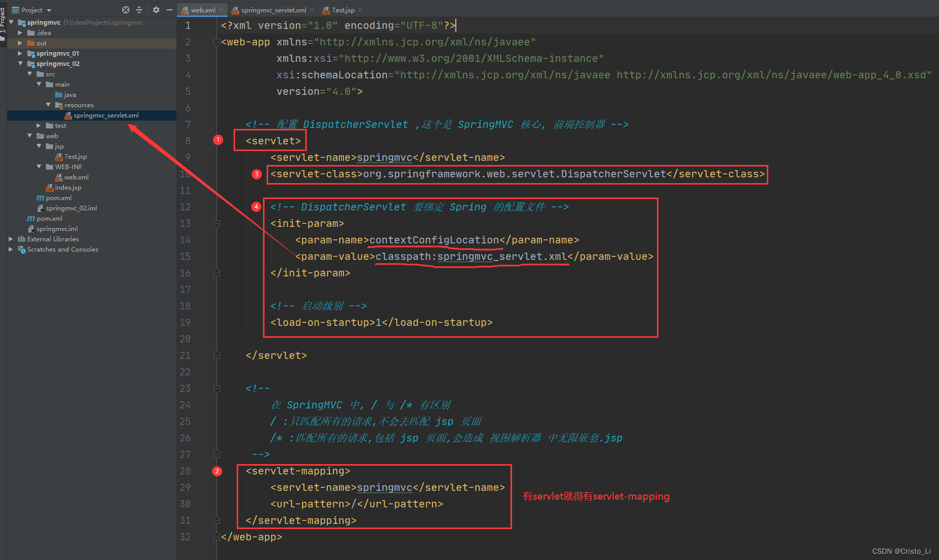Close the web.xml tab
939x560 pixels.
point(221,10)
